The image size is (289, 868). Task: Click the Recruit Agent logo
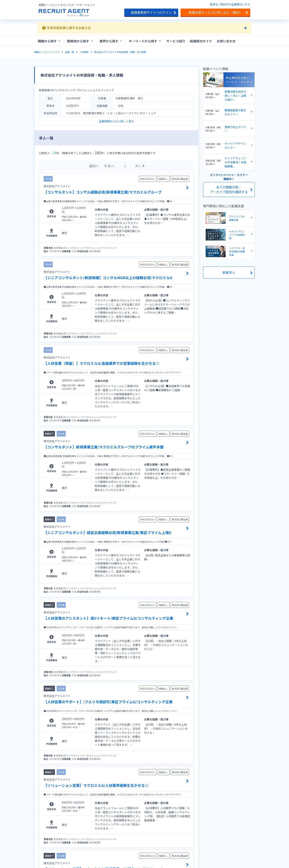[64, 12]
